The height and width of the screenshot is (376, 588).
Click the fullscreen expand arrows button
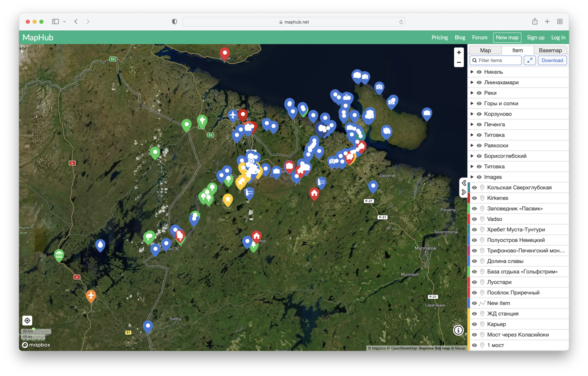click(530, 60)
